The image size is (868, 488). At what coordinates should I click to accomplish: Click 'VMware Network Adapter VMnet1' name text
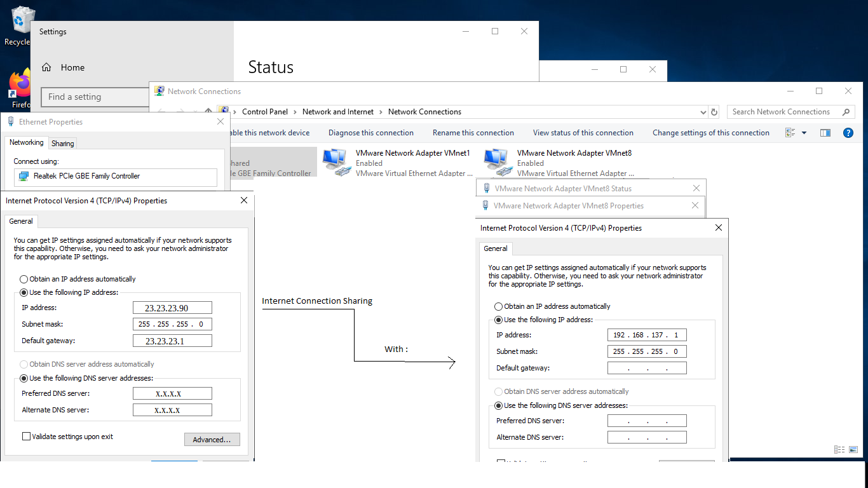412,153
